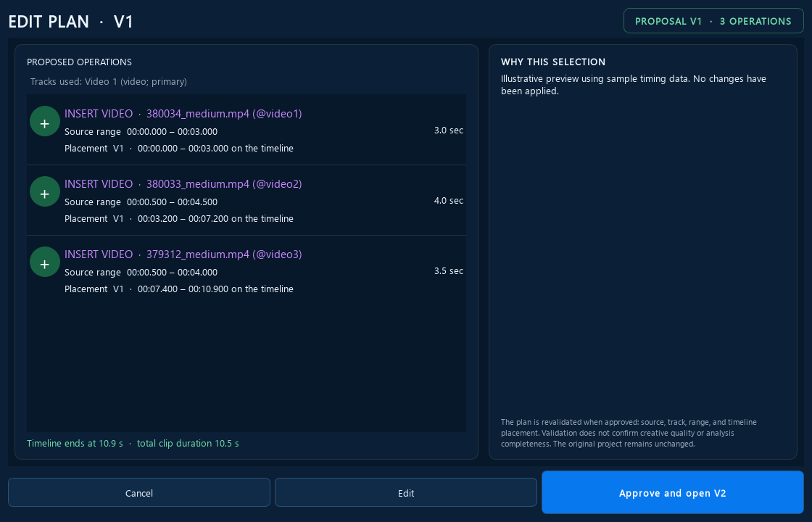Click the Illustrative preview explanation text
Image resolution: width=812 pixels, height=522 pixels.
pos(634,85)
